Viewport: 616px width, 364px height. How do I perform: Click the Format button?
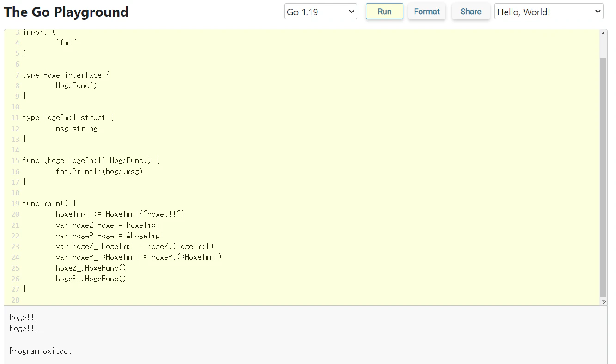[x=427, y=12]
